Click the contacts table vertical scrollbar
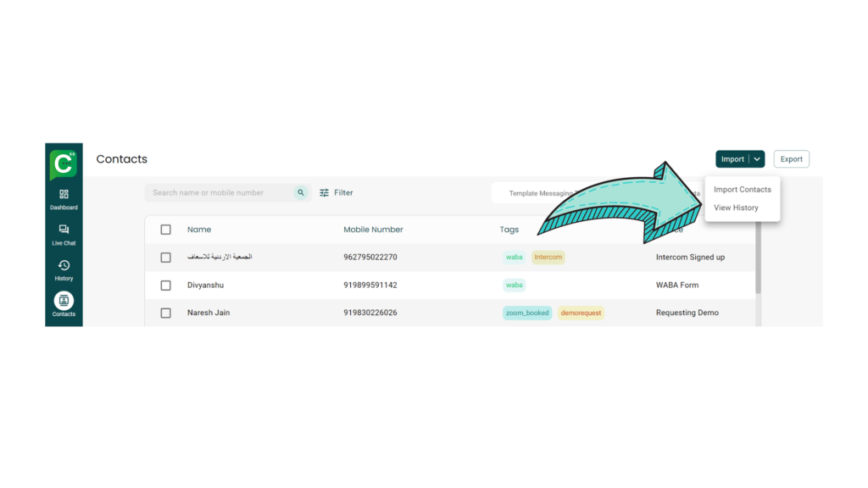Viewport: 868px width, 488px height. coord(758,263)
